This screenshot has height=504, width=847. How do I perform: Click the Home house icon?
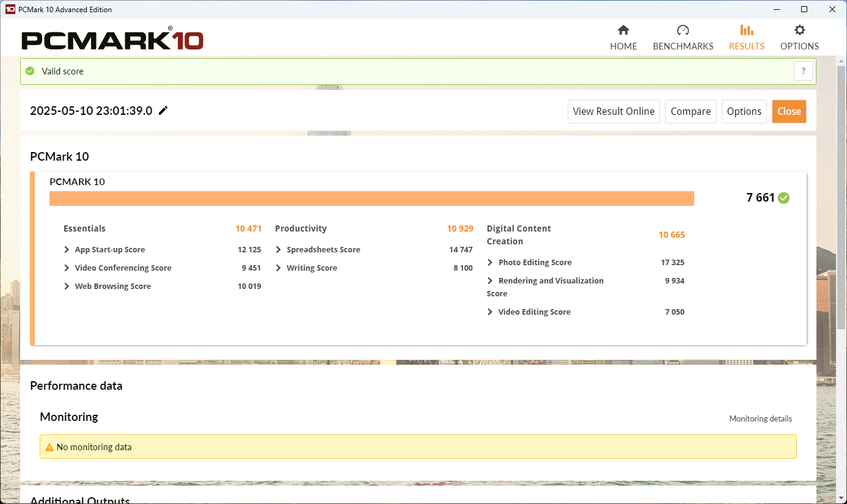(x=623, y=31)
